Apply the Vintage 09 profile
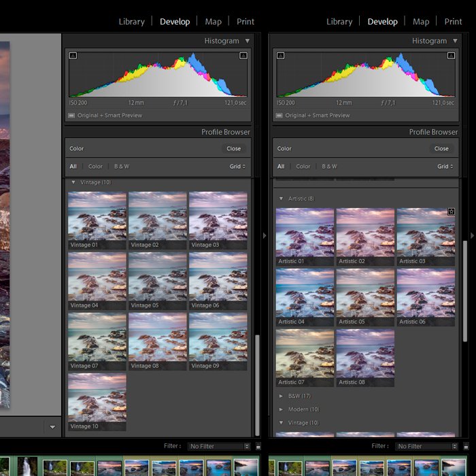Viewport: 476px width, 476px height. pyautogui.click(x=218, y=341)
